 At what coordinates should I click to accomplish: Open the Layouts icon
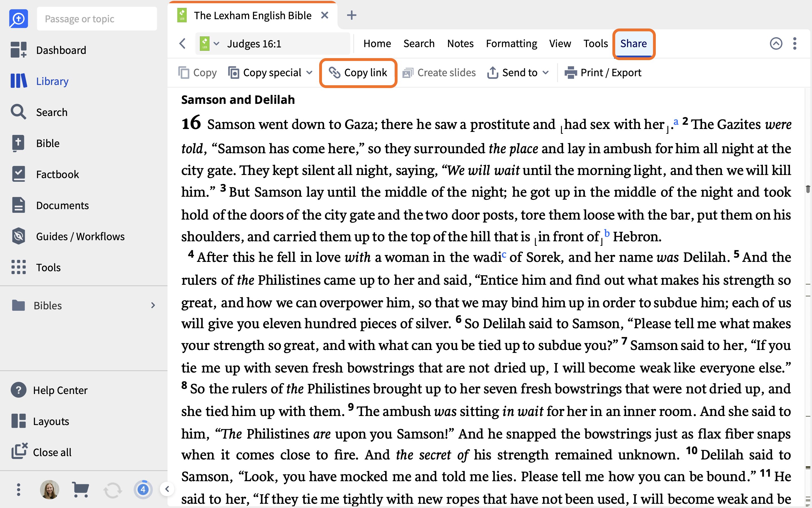click(18, 421)
